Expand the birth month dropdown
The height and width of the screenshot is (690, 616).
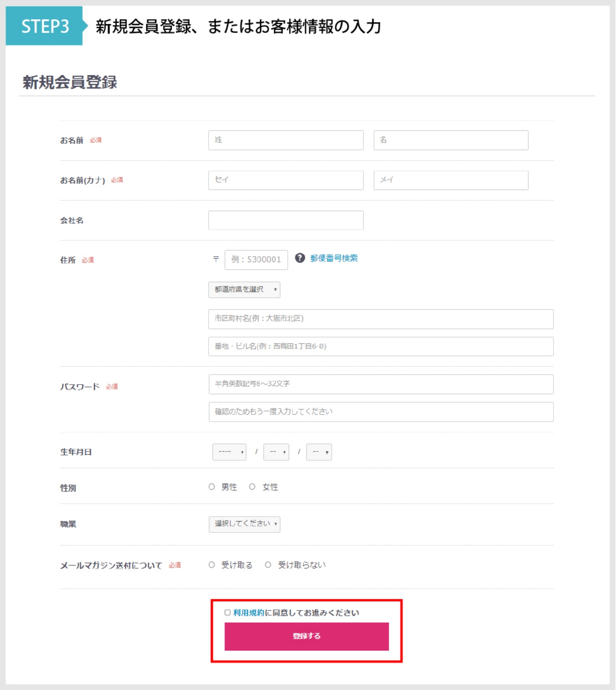(x=276, y=452)
